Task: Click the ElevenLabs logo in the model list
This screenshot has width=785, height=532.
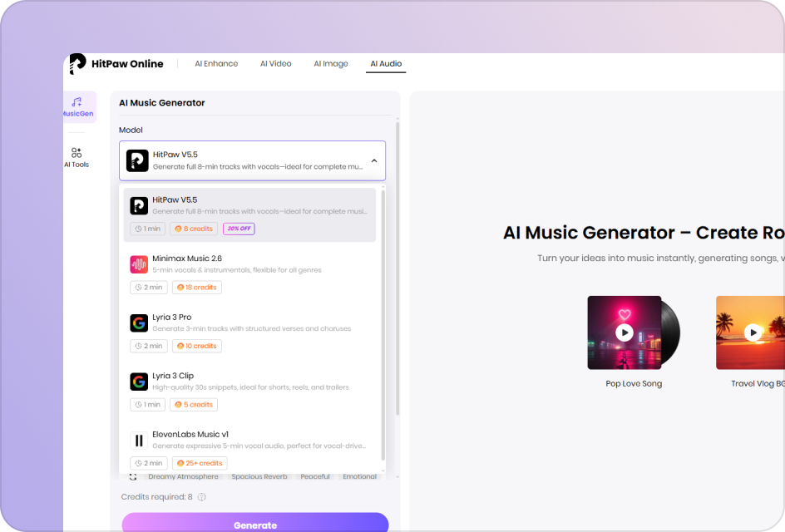Action: pyautogui.click(x=139, y=440)
